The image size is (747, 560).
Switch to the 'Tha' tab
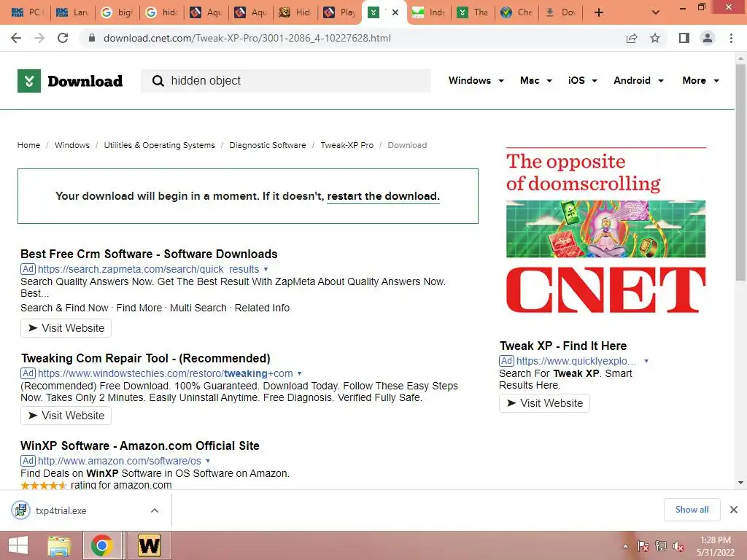point(473,12)
